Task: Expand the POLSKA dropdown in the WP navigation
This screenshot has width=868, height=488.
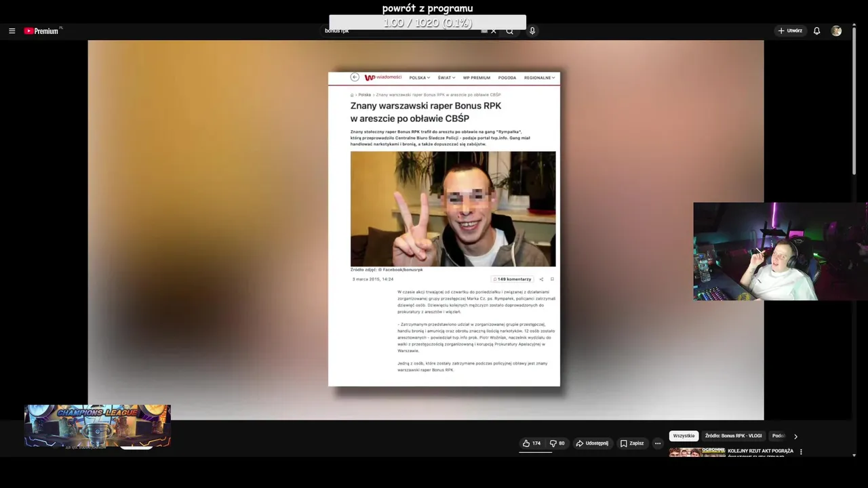Action: (420, 78)
